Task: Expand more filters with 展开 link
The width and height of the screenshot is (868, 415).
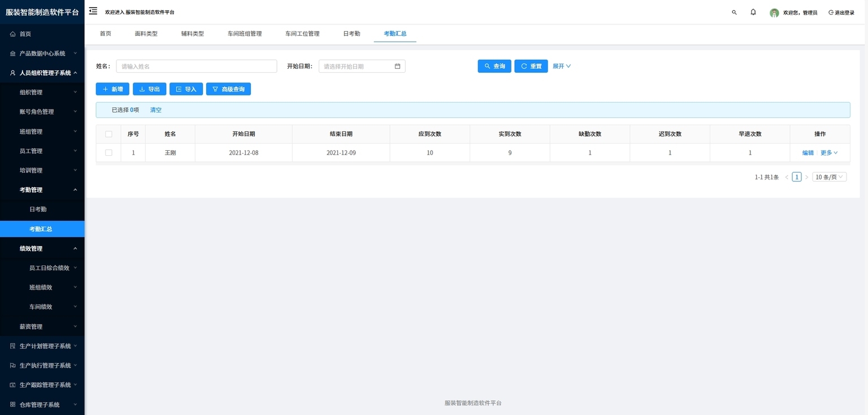Action: coord(562,66)
